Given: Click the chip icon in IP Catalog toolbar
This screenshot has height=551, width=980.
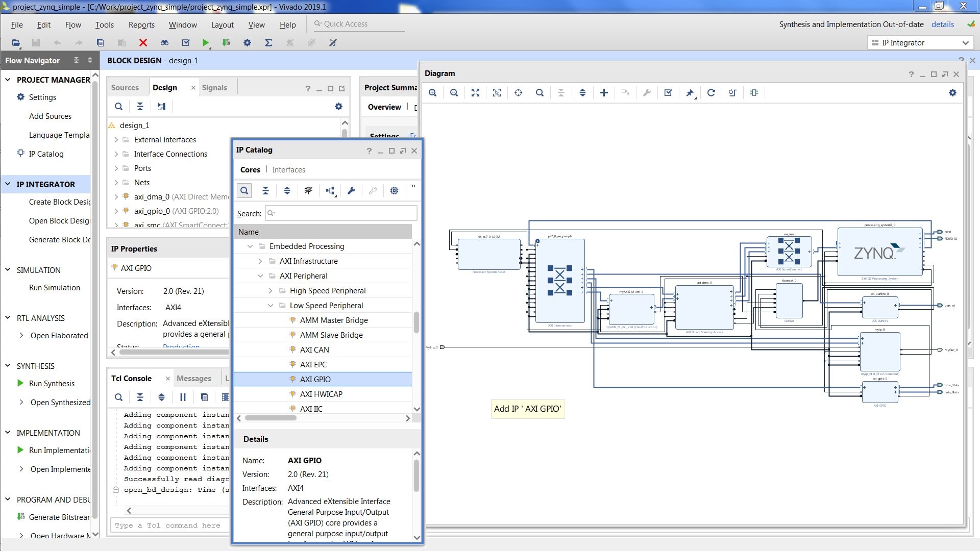Looking at the screenshot, I should (x=394, y=191).
